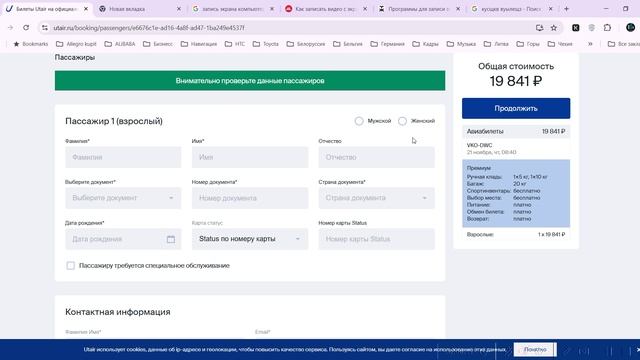The width and height of the screenshot is (640, 360).
Task: Open the Extensions puzzle icon
Action: click(x=607, y=28)
